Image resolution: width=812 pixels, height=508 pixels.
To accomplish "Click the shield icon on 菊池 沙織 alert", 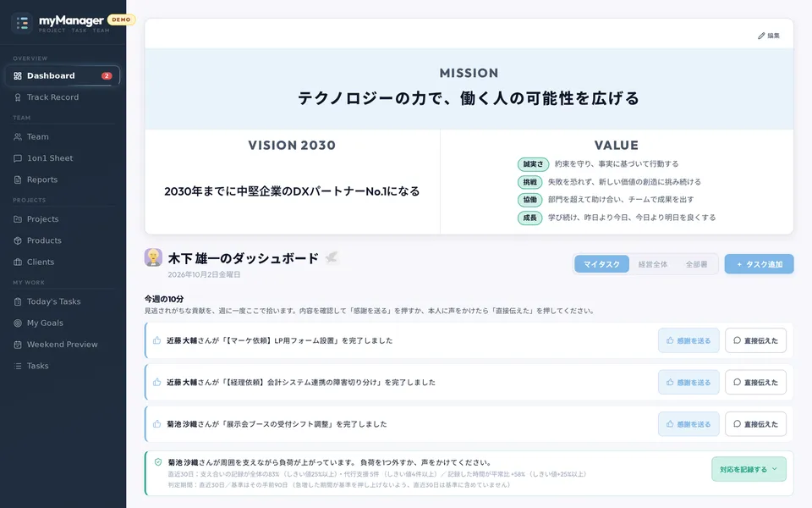I will pyautogui.click(x=158, y=462).
